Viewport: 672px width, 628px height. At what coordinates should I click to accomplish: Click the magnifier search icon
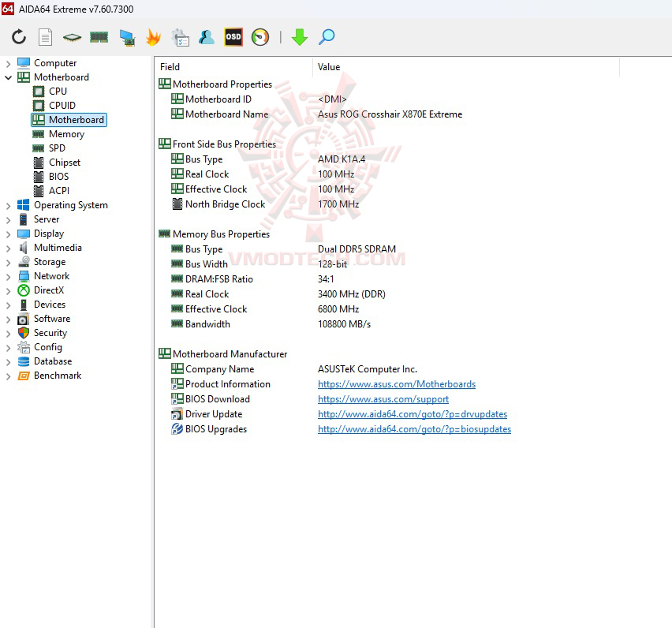click(x=327, y=37)
